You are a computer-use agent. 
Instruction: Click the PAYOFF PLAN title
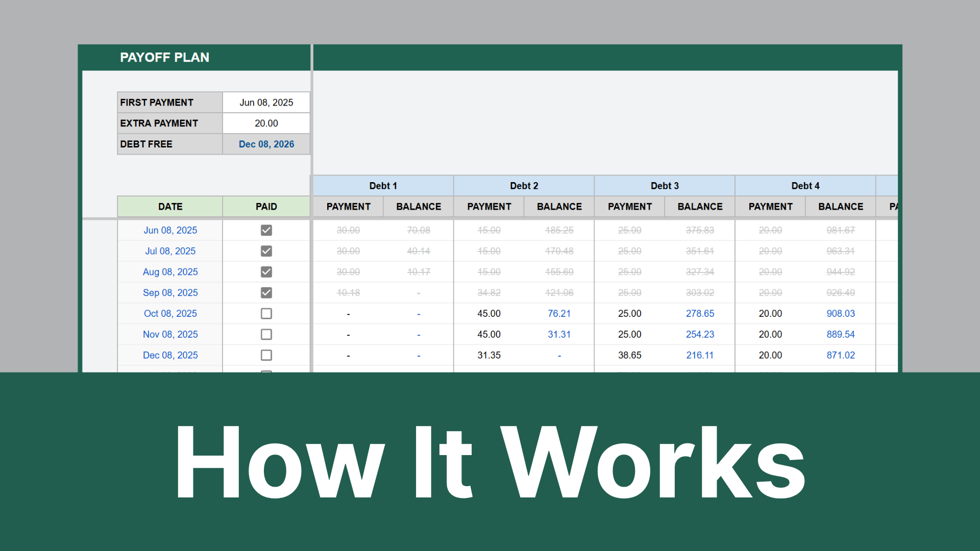(164, 57)
